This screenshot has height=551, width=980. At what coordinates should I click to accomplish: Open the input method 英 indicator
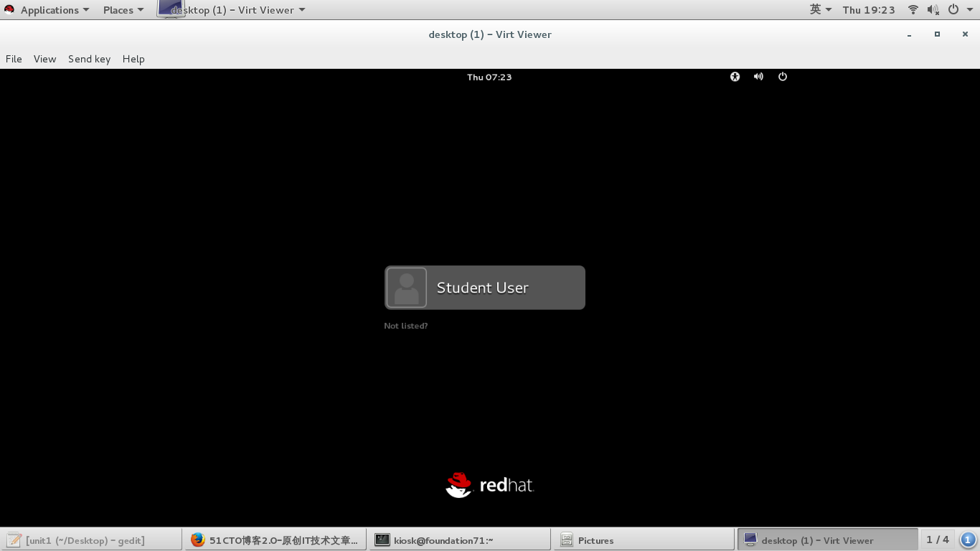point(820,10)
